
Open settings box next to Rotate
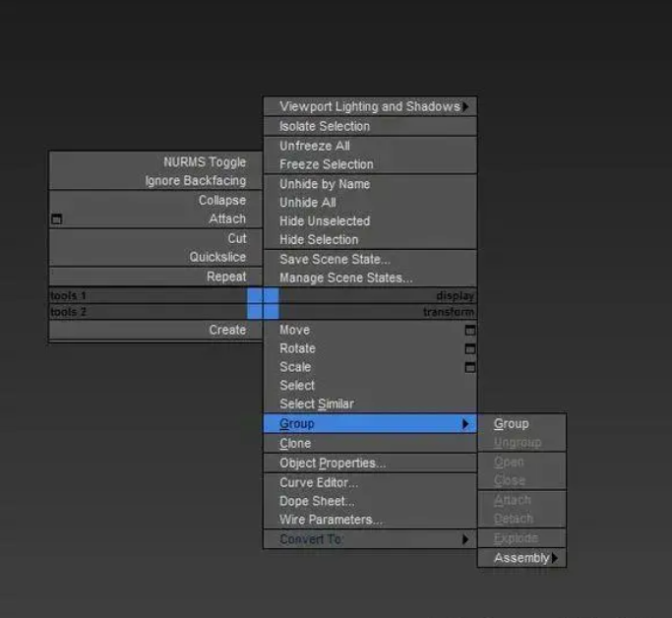[469, 348]
